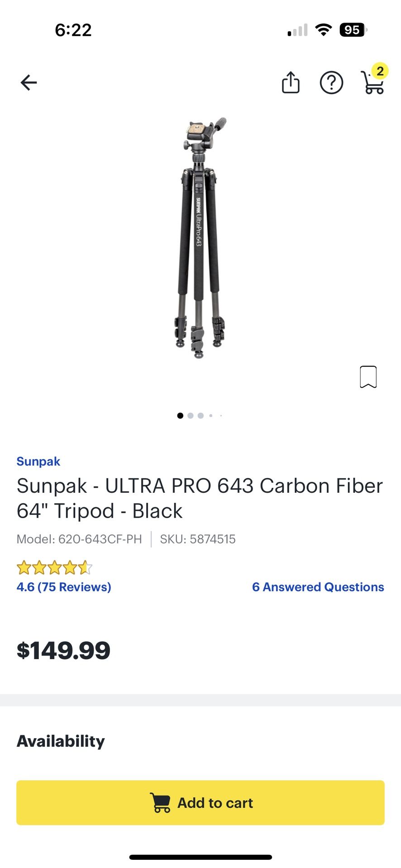Tap the help question mark icon
This screenshot has height=868, width=401.
[331, 83]
